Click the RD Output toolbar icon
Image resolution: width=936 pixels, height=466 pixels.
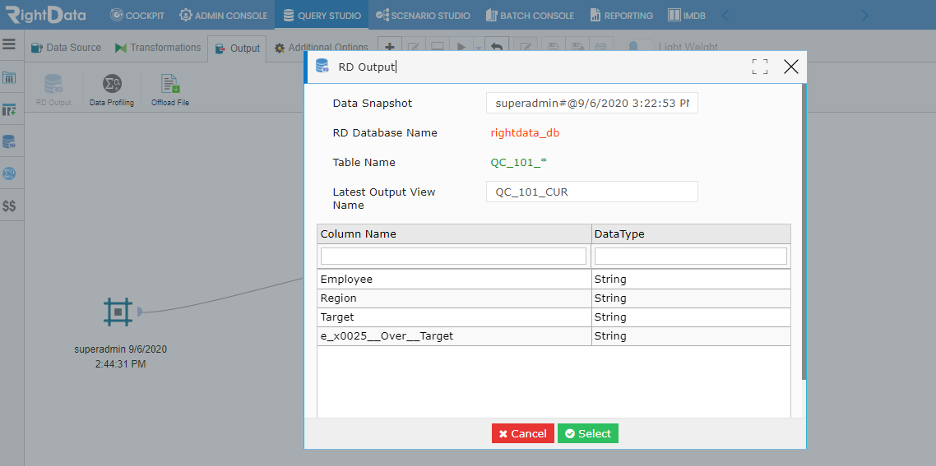point(54,90)
